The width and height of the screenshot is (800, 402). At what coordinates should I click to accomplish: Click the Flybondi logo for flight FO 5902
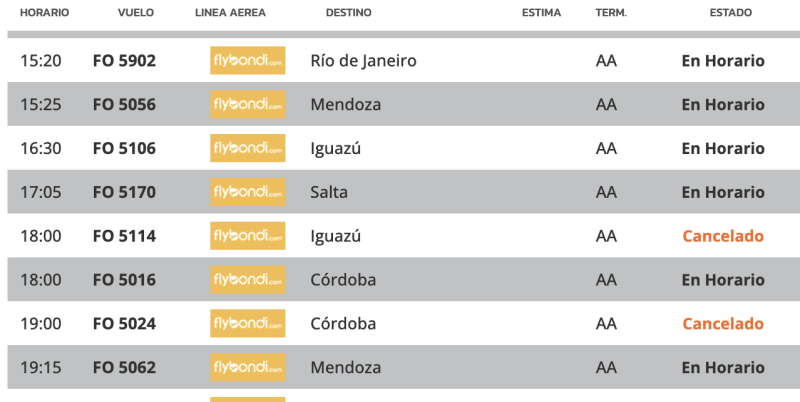pyautogui.click(x=247, y=60)
